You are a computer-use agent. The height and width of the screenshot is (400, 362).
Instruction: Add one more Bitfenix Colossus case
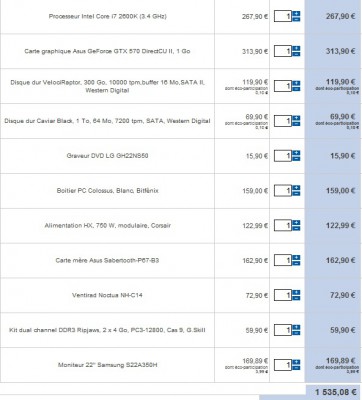[x=296, y=188]
